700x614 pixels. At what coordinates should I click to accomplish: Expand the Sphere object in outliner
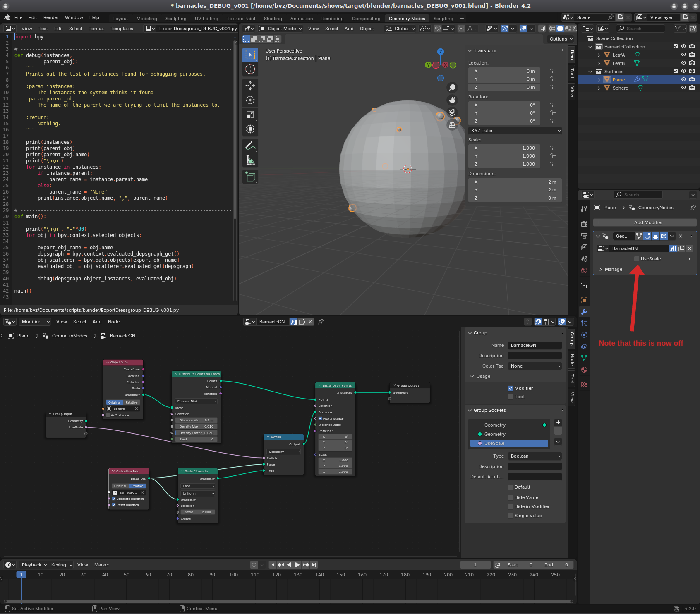[x=599, y=88]
